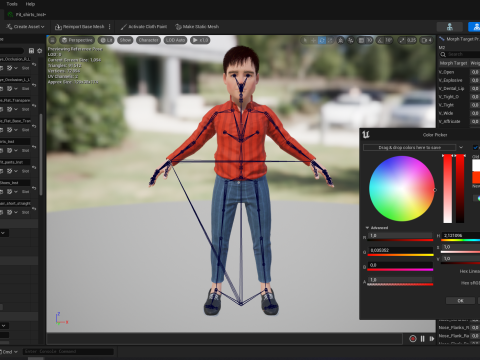Select the V_Dental_Lip morph target
This screenshot has height=360, width=480.
[451, 89]
